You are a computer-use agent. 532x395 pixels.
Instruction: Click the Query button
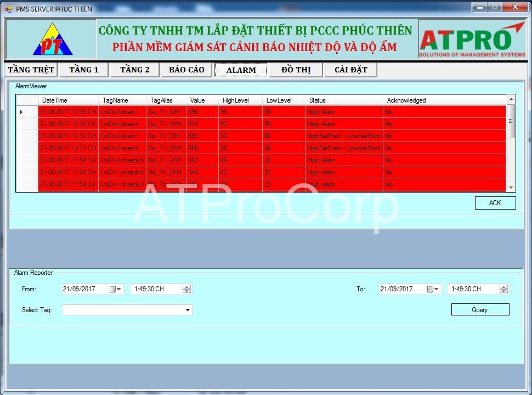[x=480, y=309]
